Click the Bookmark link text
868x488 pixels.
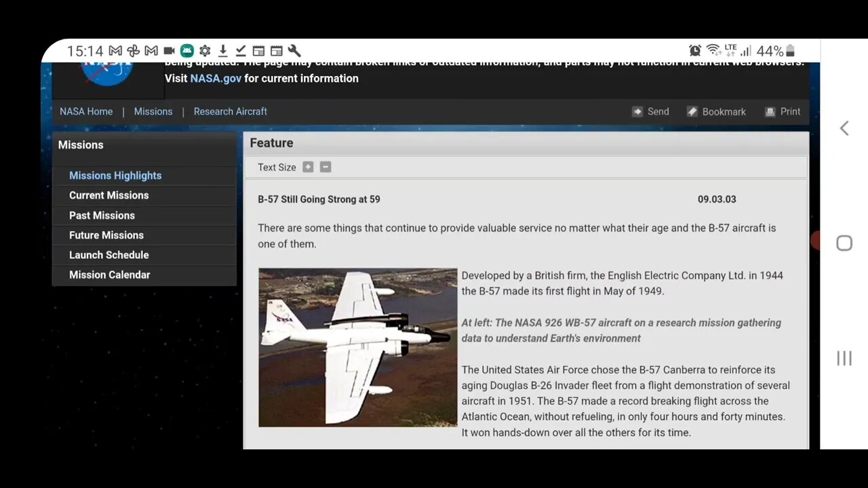[x=724, y=112]
